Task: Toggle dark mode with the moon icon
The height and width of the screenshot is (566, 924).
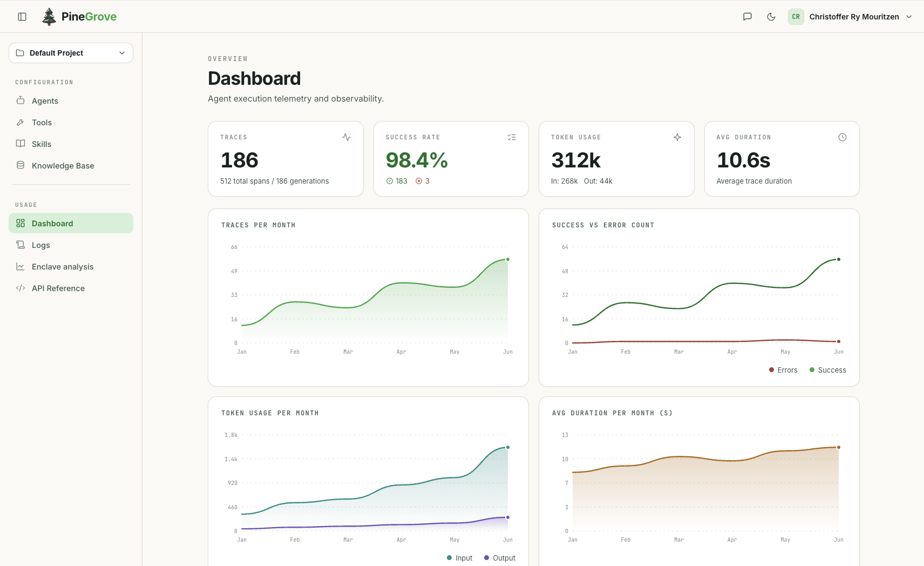Action: click(771, 17)
